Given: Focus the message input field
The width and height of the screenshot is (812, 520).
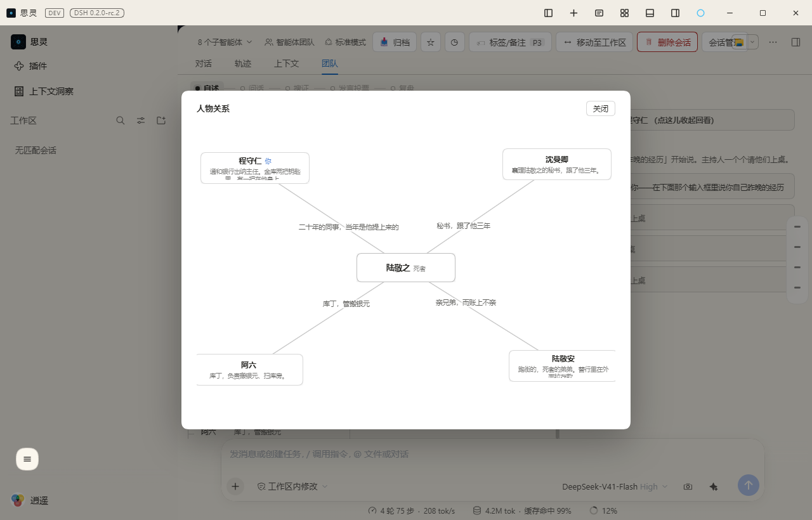Looking at the screenshot, I should click(492, 454).
